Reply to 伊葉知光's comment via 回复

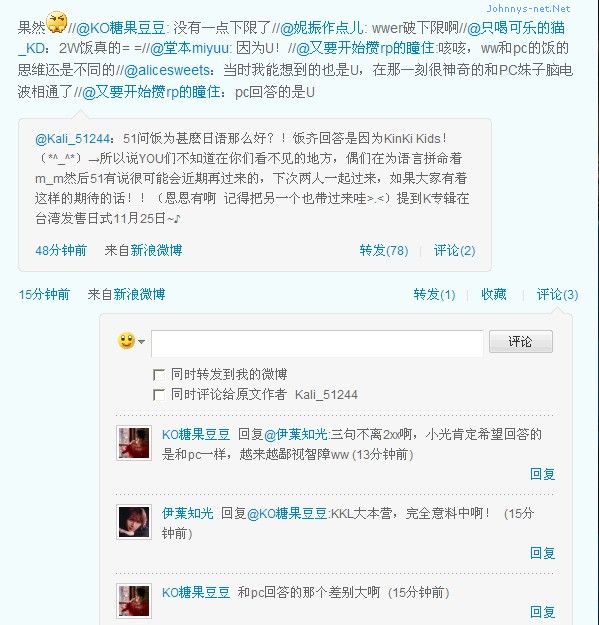[x=542, y=553]
